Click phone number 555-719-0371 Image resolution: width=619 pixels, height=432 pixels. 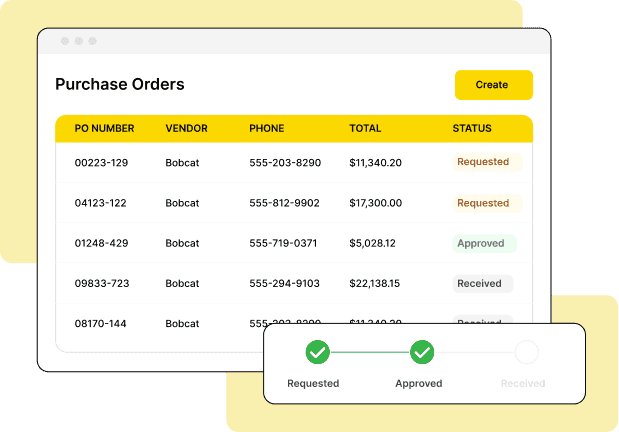(283, 243)
